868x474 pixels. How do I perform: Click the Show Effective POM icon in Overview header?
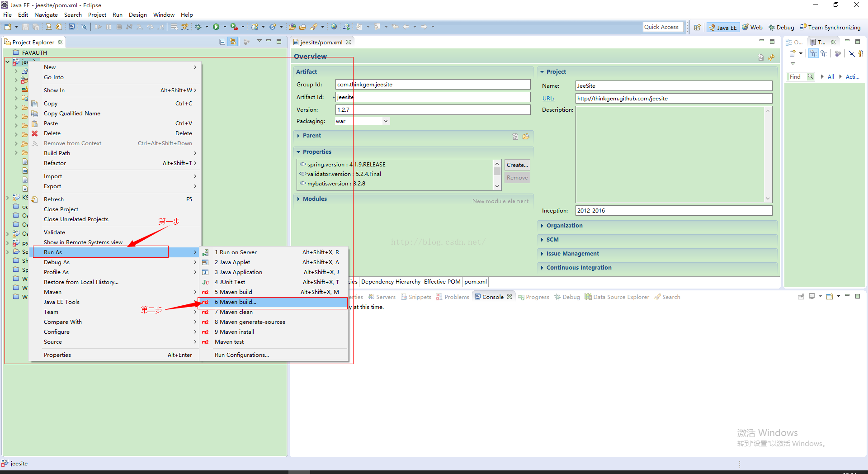[761, 57]
